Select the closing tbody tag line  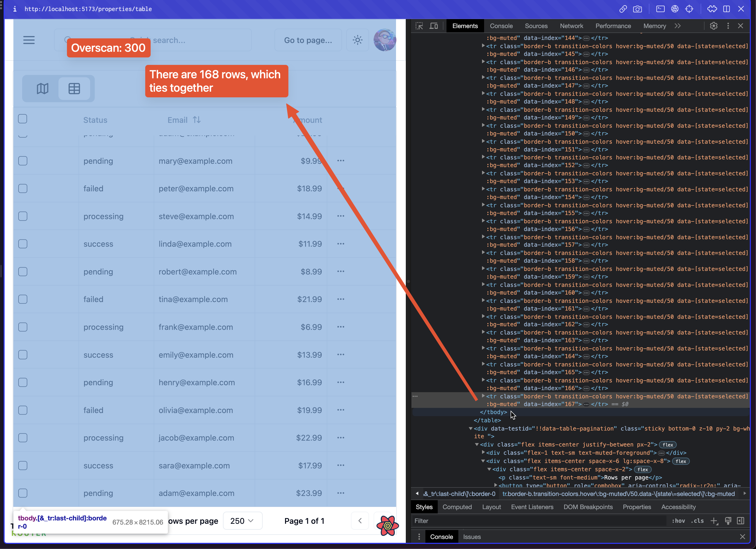[x=493, y=412]
